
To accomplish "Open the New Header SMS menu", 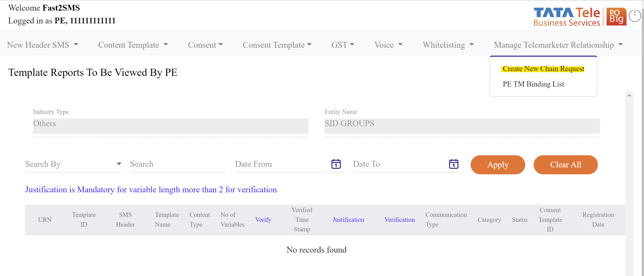I will [x=42, y=45].
